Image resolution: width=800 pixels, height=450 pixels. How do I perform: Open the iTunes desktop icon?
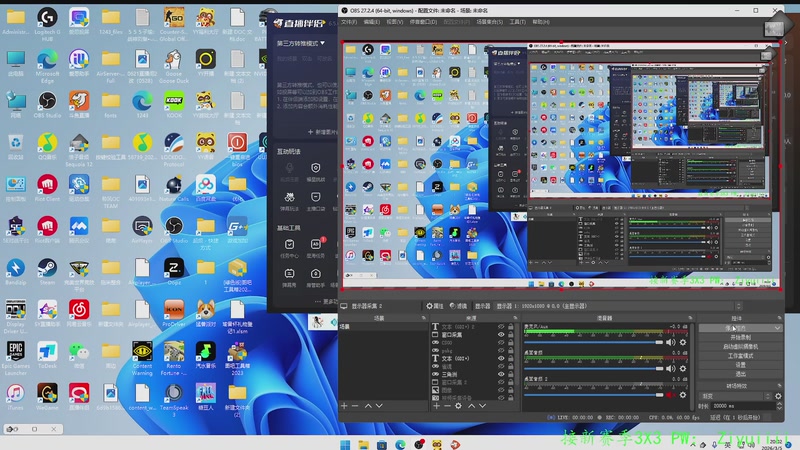tap(15, 397)
